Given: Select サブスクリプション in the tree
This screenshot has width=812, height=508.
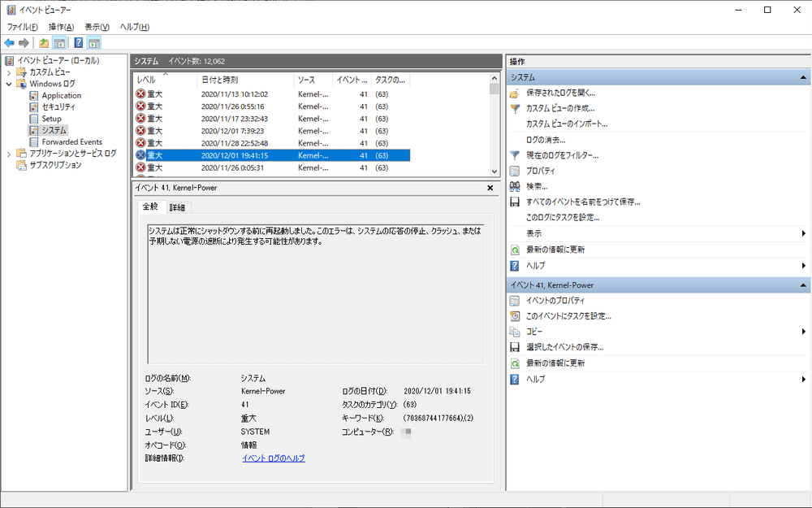Looking at the screenshot, I should (55, 165).
